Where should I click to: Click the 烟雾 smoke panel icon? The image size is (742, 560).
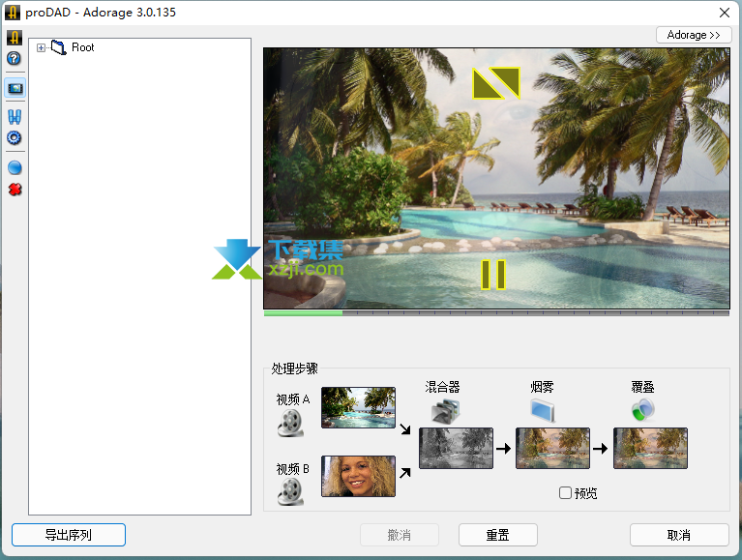click(x=543, y=410)
